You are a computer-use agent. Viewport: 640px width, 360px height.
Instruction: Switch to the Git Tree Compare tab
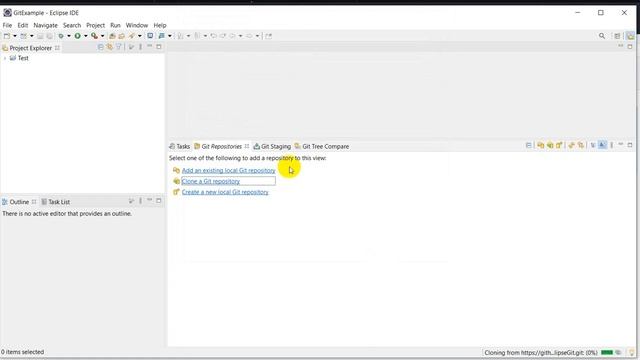(322, 146)
